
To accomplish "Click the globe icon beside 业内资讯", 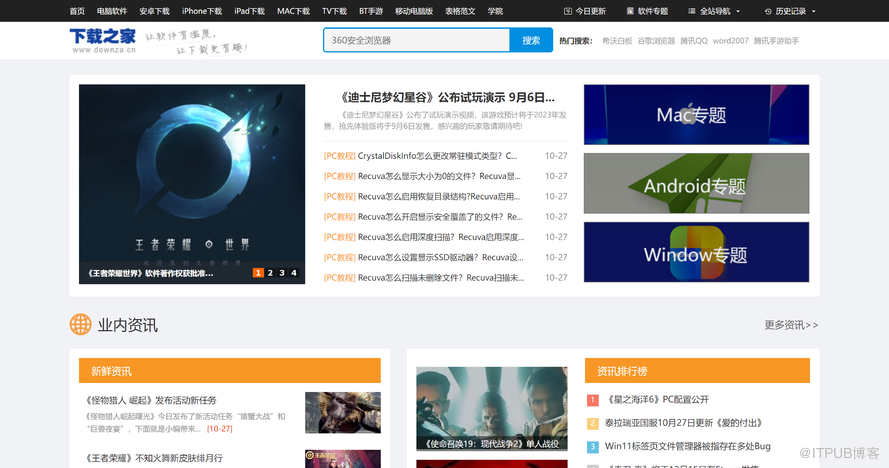I will tap(81, 324).
